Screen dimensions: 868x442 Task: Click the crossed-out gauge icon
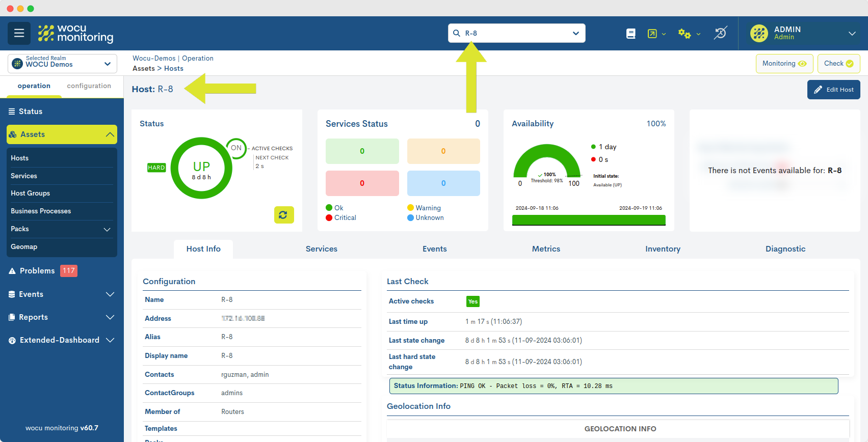pos(720,33)
